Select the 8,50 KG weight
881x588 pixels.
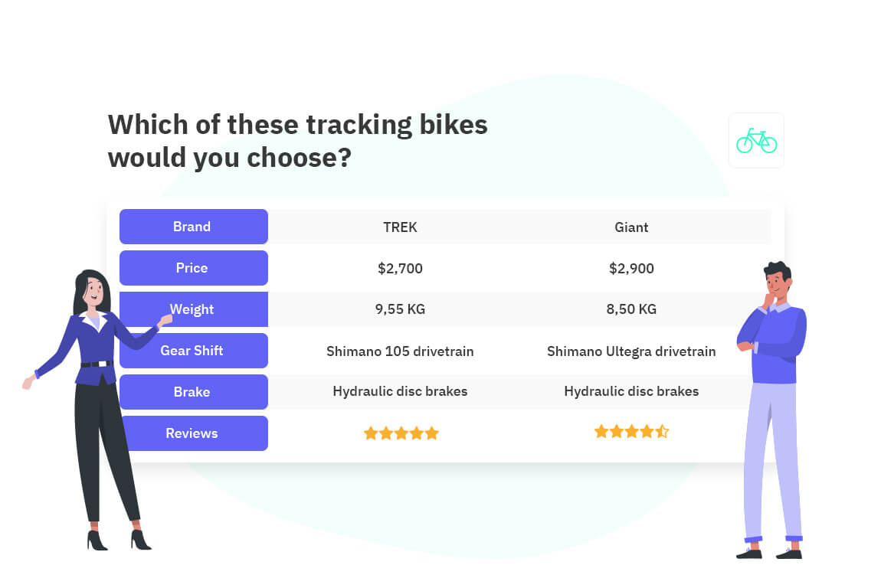631,309
